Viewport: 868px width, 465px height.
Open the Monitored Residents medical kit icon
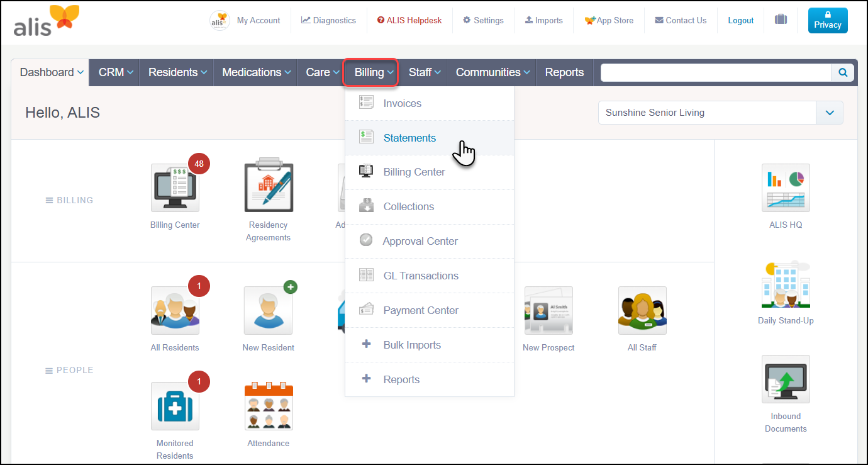[x=175, y=406]
